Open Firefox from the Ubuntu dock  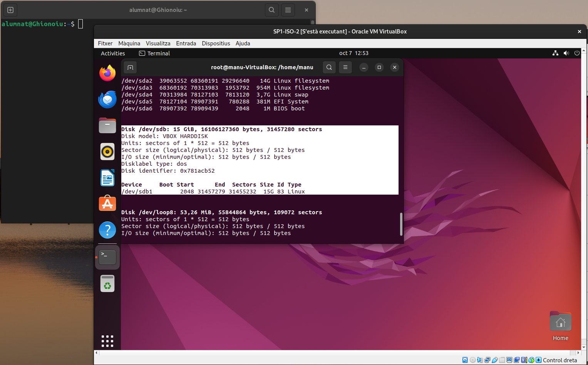click(107, 73)
